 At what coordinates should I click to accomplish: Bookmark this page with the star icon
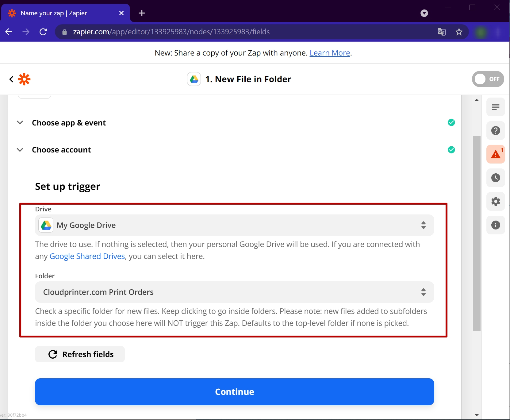tap(459, 32)
